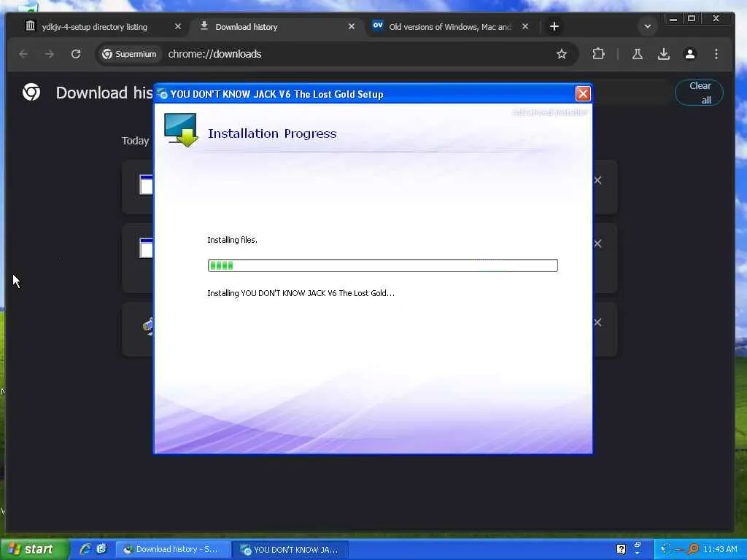Click the Installation Progress monitor icon
The height and width of the screenshot is (560, 747).
click(x=181, y=130)
